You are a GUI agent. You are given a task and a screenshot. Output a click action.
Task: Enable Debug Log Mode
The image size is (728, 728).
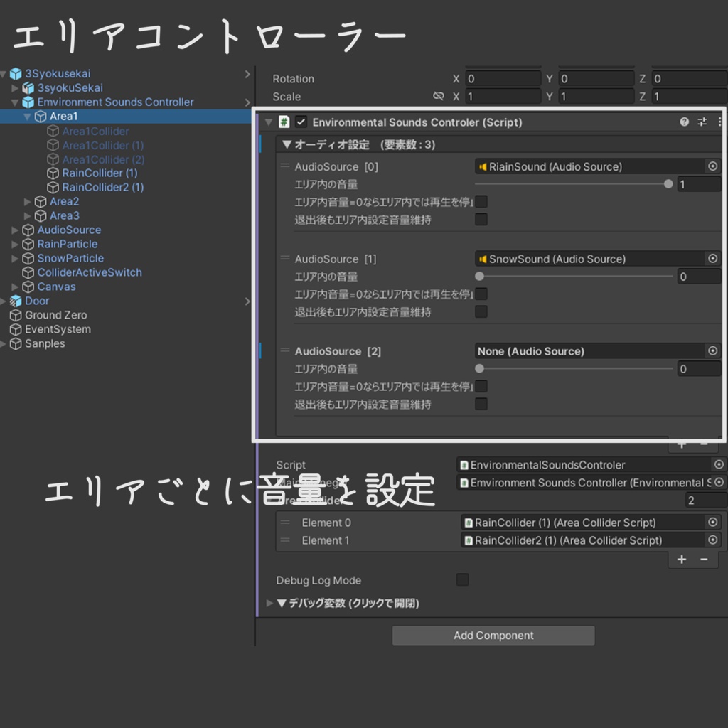tap(462, 579)
